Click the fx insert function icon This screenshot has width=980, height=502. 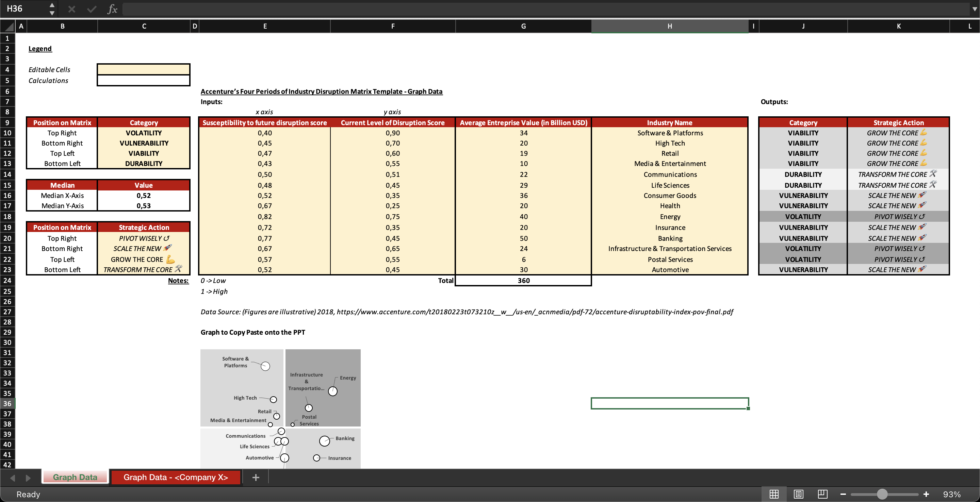(112, 9)
